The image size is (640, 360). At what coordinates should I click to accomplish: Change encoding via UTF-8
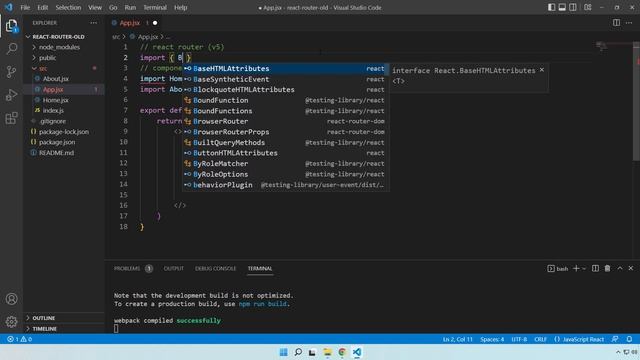click(x=519, y=339)
